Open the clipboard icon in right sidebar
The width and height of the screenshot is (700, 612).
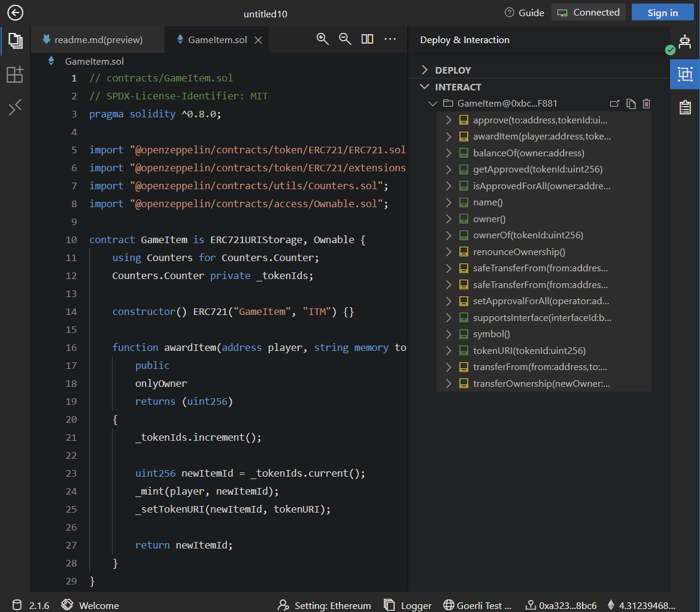[685, 107]
